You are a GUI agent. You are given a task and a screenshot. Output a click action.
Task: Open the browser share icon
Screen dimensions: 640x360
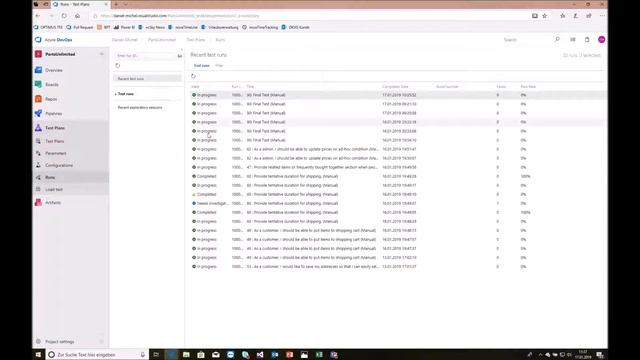click(589, 16)
